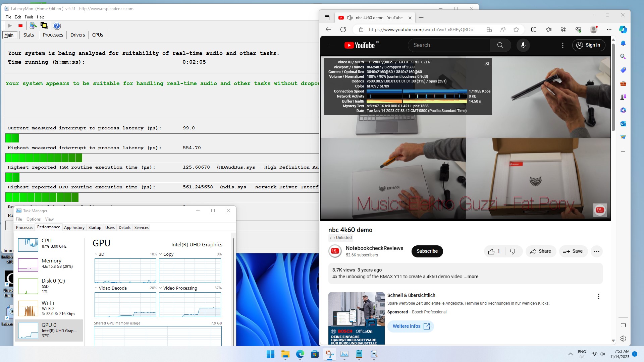
Task: Open the App history tab in Task Manager
Action: point(74,228)
